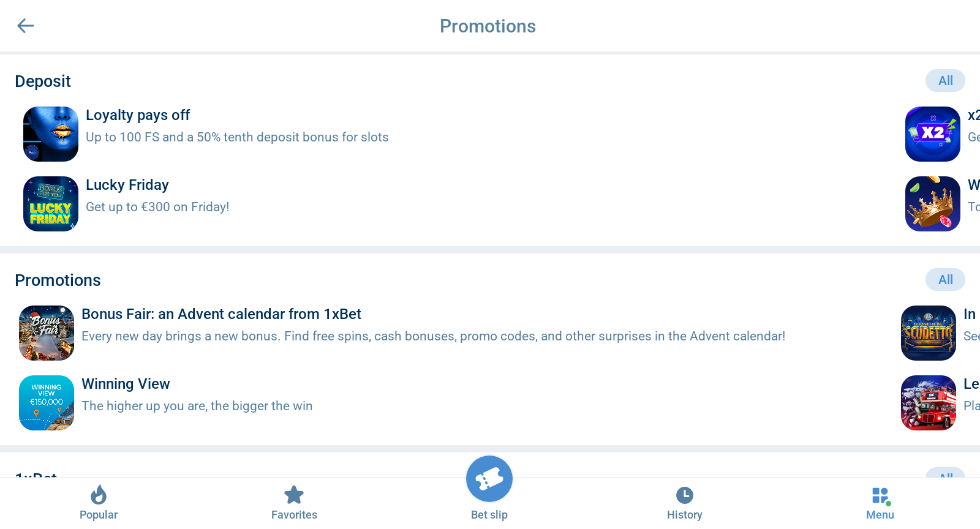Screen dimensions: 980x529
Task: Open the x2 deposit bonus icon
Action: (x=933, y=134)
